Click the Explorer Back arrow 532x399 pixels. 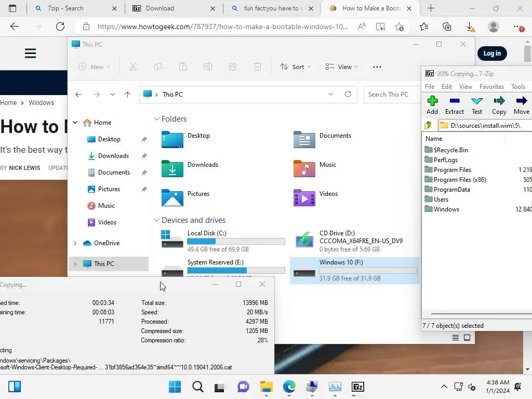78,95
